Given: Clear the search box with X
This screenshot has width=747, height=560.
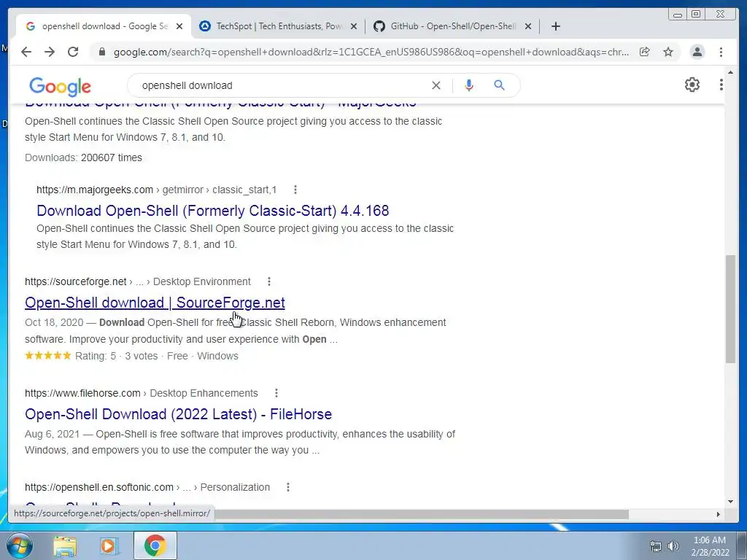Looking at the screenshot, I should click(x=436, y=85).
